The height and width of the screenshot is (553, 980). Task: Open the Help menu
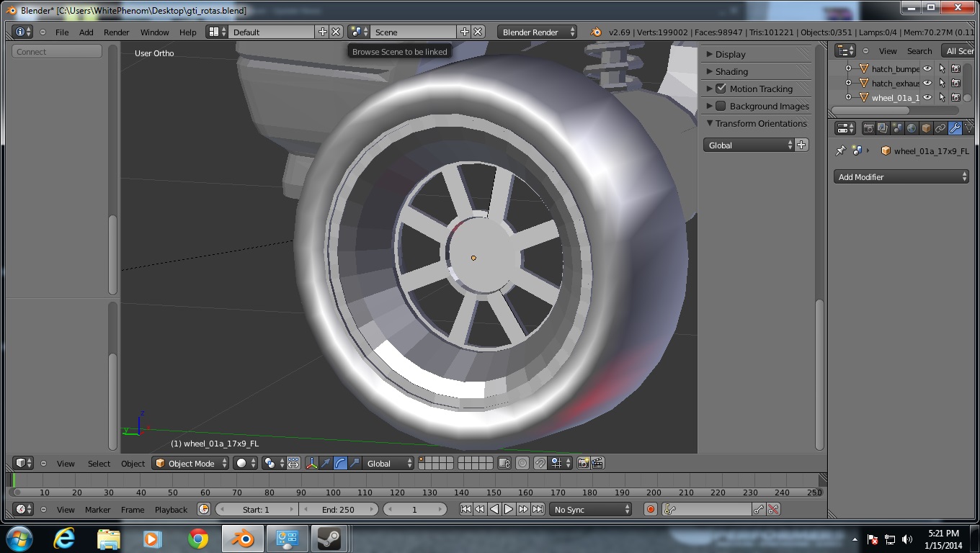pos(187,32)
